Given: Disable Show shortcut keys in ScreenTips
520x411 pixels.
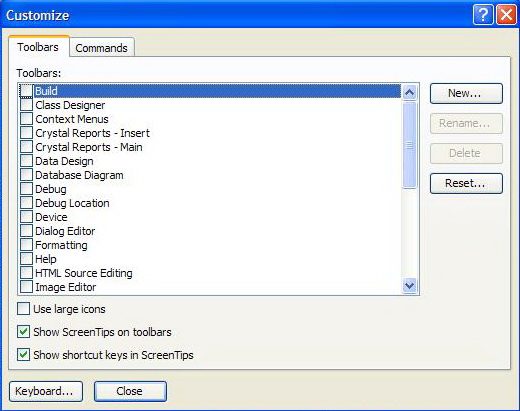Looking at the screenshot, I should (x=23, y=355).
